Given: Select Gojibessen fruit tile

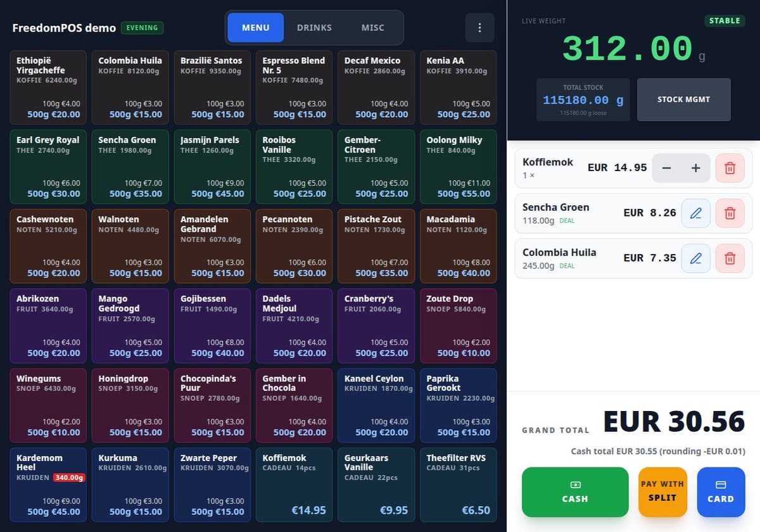Looking at the screenshot, I should pyautogui.click(x=212, y=326).
